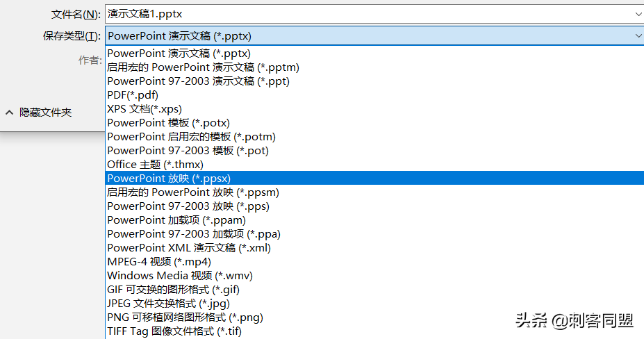Click the 文件名(N) label
The image size is (644, 339).
76,15
